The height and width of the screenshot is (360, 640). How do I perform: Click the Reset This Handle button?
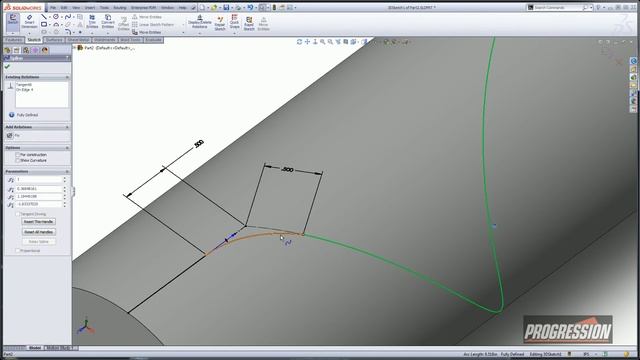point(38,222)
